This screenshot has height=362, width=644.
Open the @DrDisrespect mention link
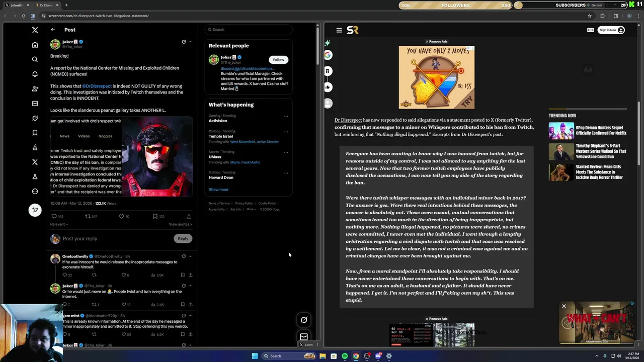97,86
